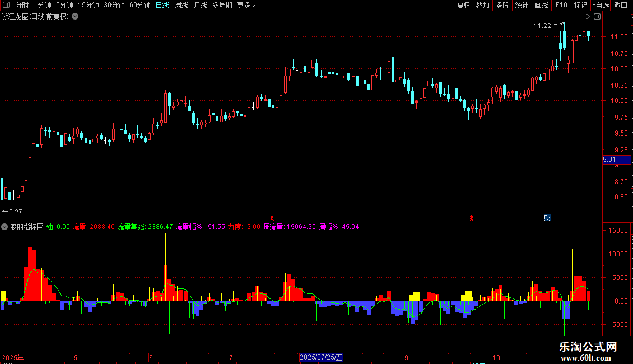The width and height of the screenshot is (633, 364).
Task: Activate the 画线 drawing tools
Action: (x=541, y=5)
